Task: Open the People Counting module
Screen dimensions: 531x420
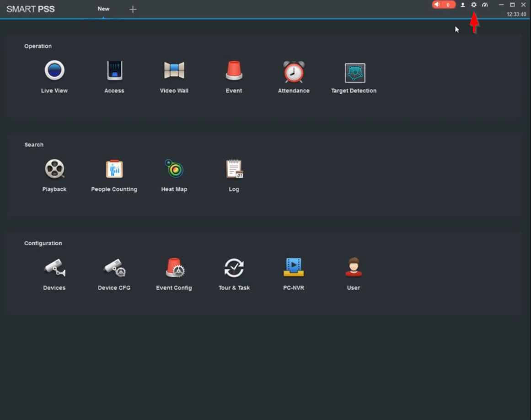Action: (114, 175)
